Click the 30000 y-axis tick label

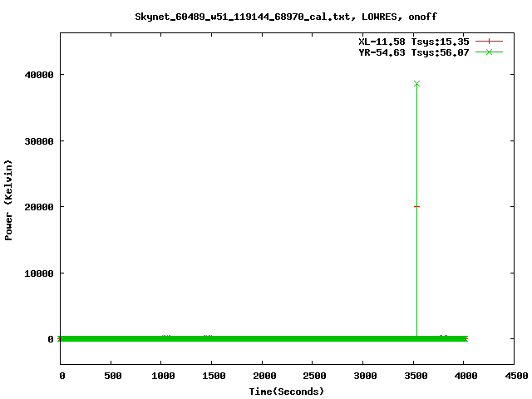point(39,141)
